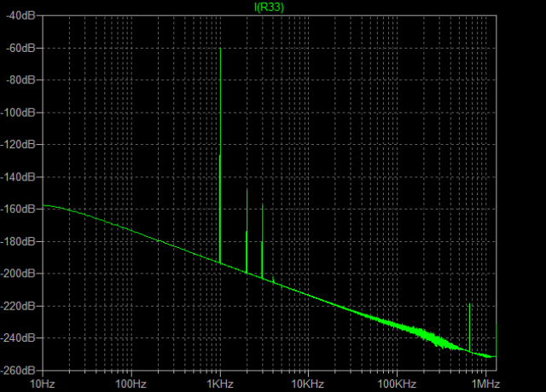This screenshot has height=392, width=546.
Task: Click the 1KHz frequency axis label
Action: 220,384
